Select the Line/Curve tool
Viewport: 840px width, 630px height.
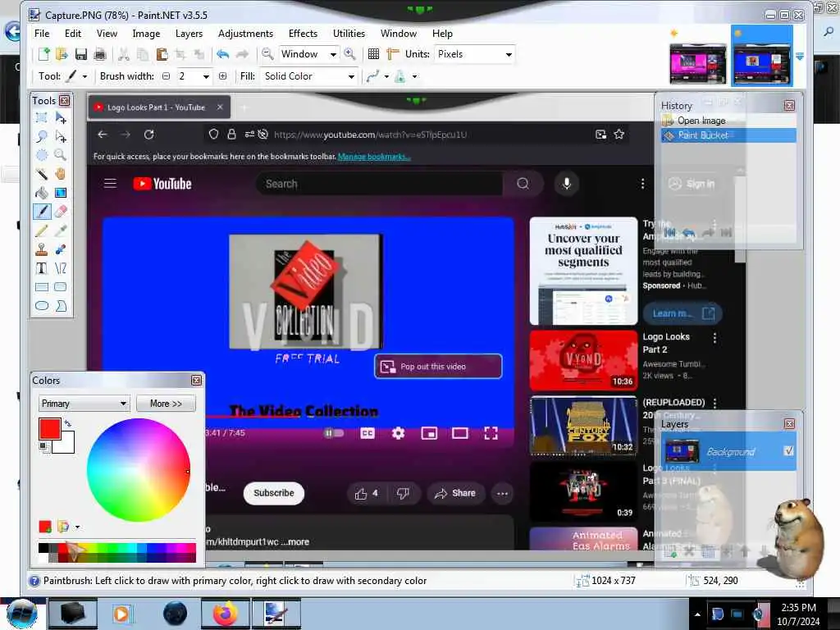point(61,268)
